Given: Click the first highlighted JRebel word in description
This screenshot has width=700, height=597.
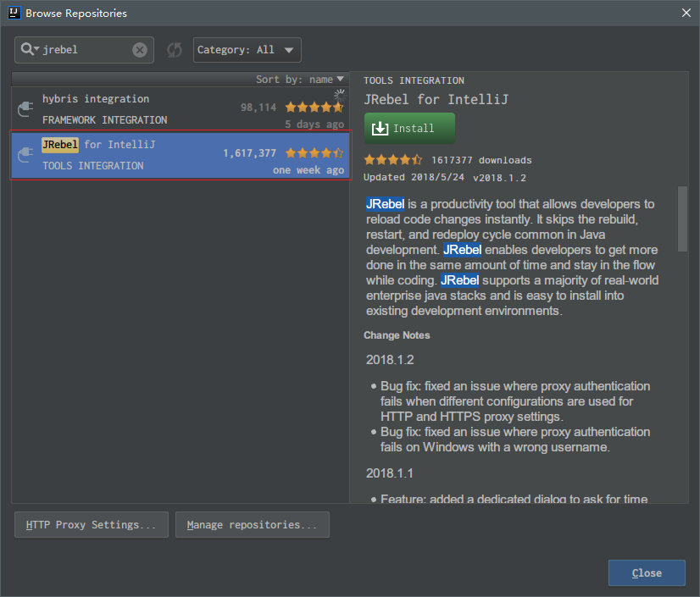Looking at the screenshot, I should 386,204.
